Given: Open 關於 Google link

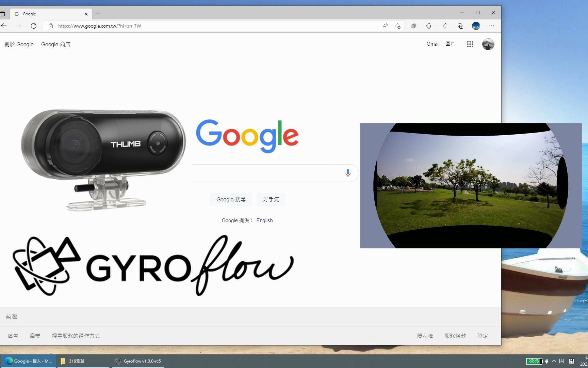Looking at the screenshot, I should (x=19, y=44).
